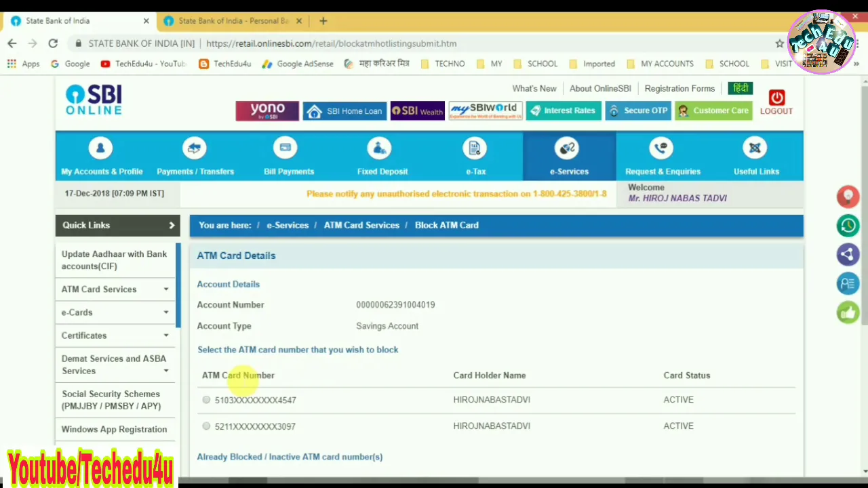Open Interest Rates banner
This screenshot has width=868, height=488.
tap(564, 111)
